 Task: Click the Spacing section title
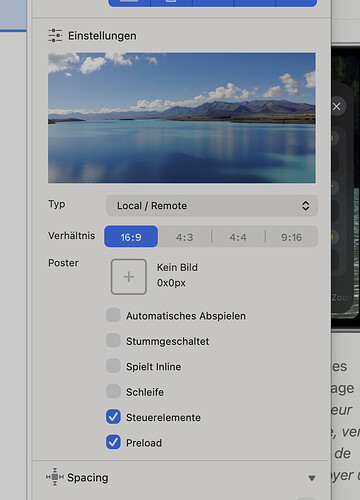(x=88, y=478)
